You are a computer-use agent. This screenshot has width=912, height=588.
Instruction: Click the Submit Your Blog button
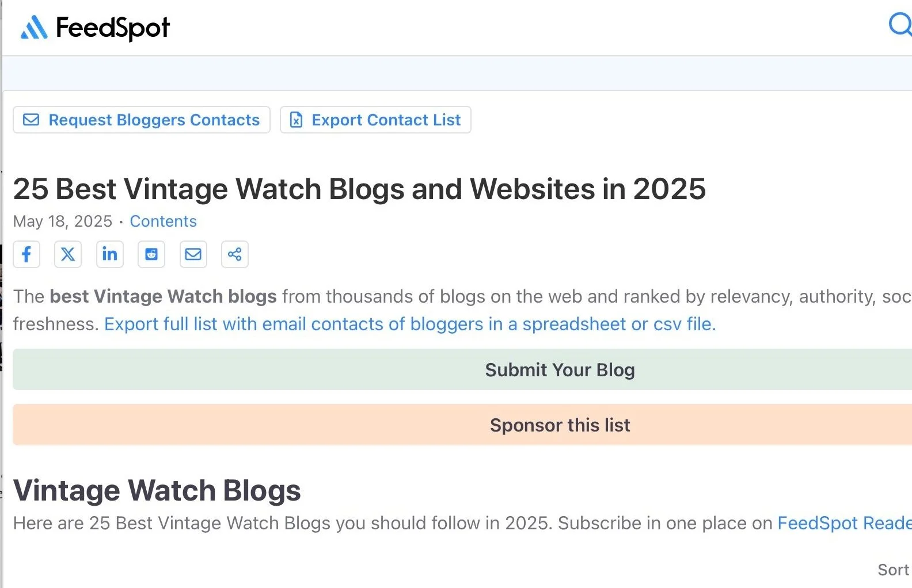[462, 369]
